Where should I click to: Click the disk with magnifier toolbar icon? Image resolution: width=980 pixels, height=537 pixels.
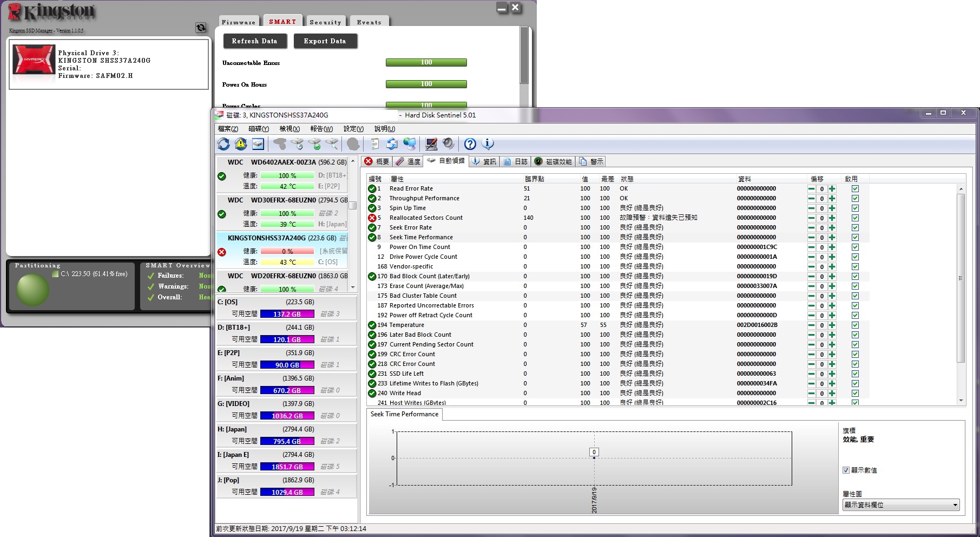tap(332, 144)
